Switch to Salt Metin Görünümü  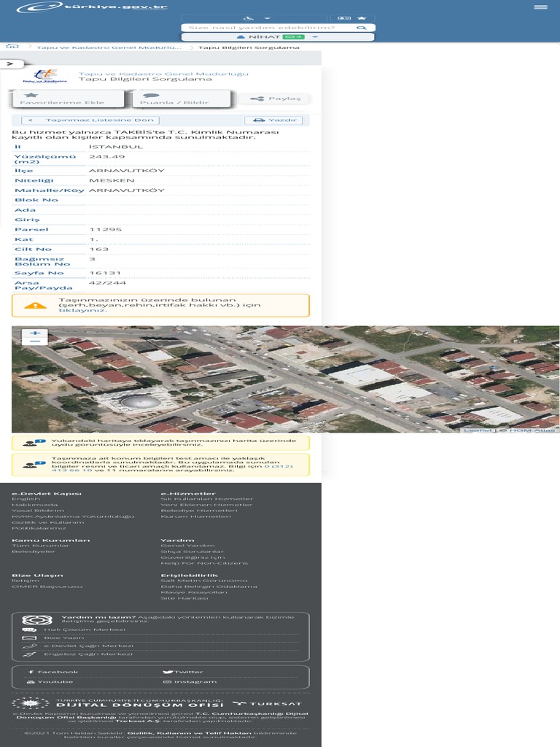pos(204,581)
